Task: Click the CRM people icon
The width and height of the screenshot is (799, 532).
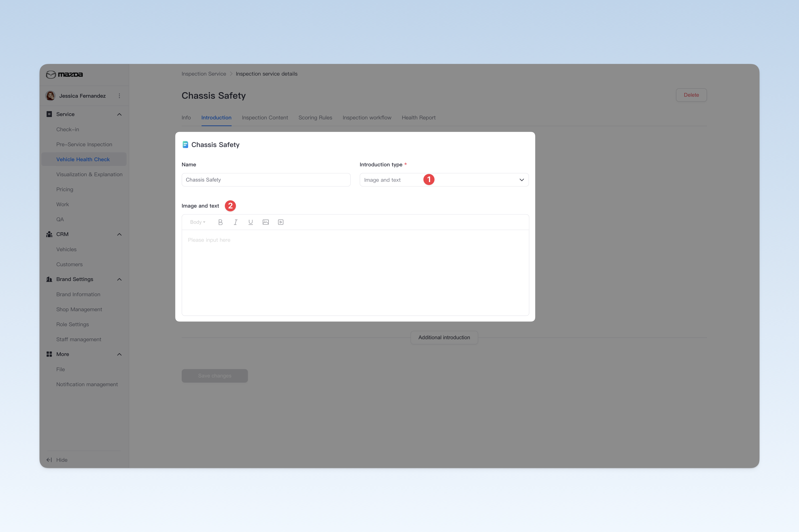Action: click(49, 234)
